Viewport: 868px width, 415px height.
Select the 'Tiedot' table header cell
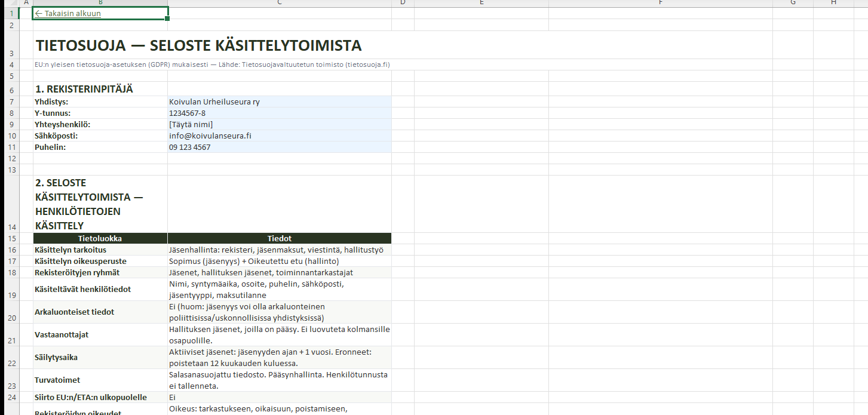point(279,238)
